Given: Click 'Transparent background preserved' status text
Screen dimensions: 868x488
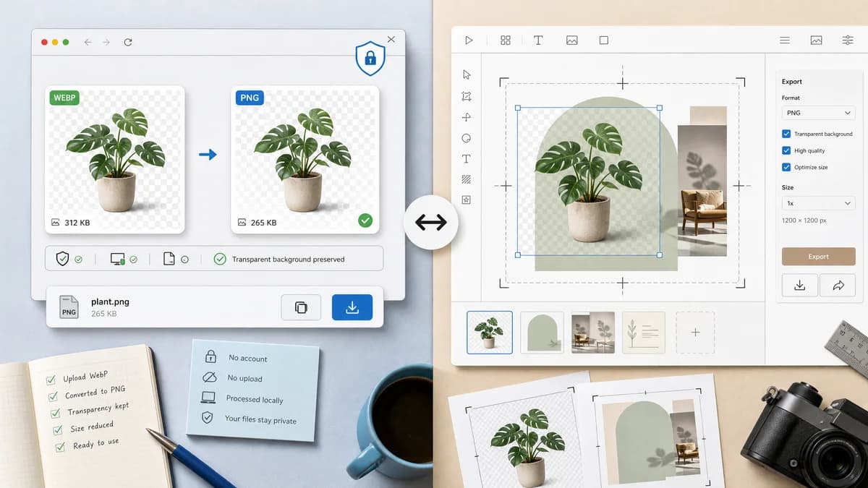Looking at the screenshot, I should click(288, 259).
